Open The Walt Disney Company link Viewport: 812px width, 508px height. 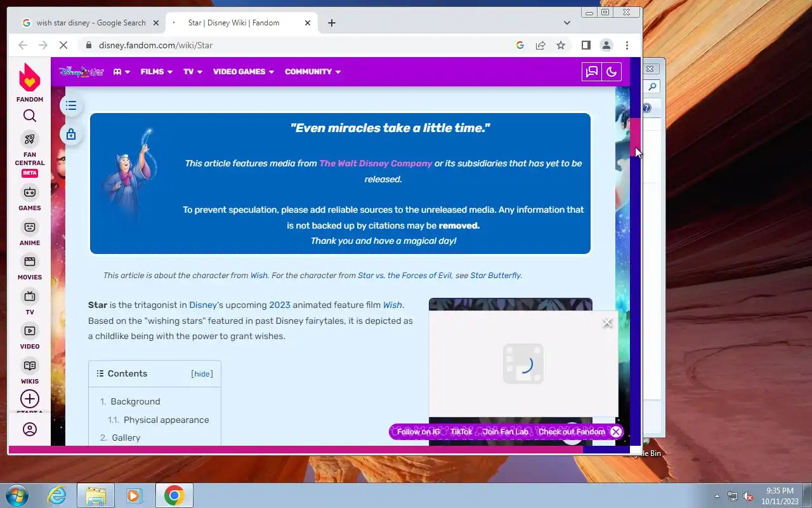point(376,163)
